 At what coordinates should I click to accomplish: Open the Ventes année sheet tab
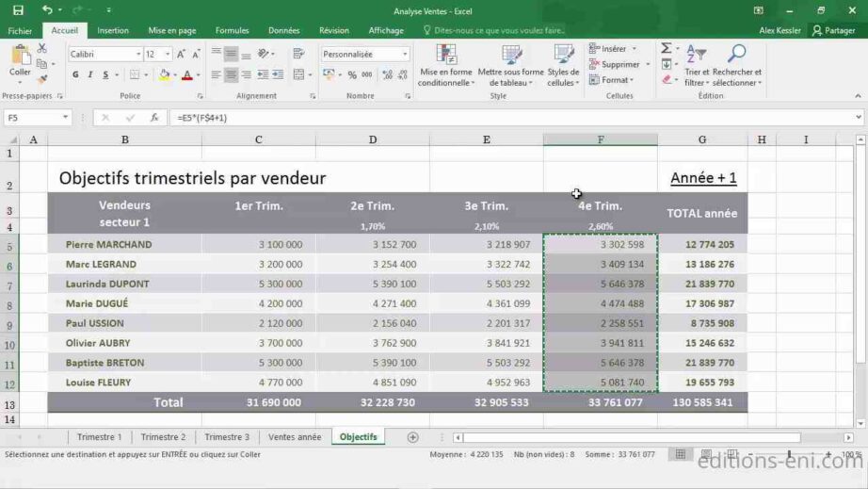pos(295,437)
